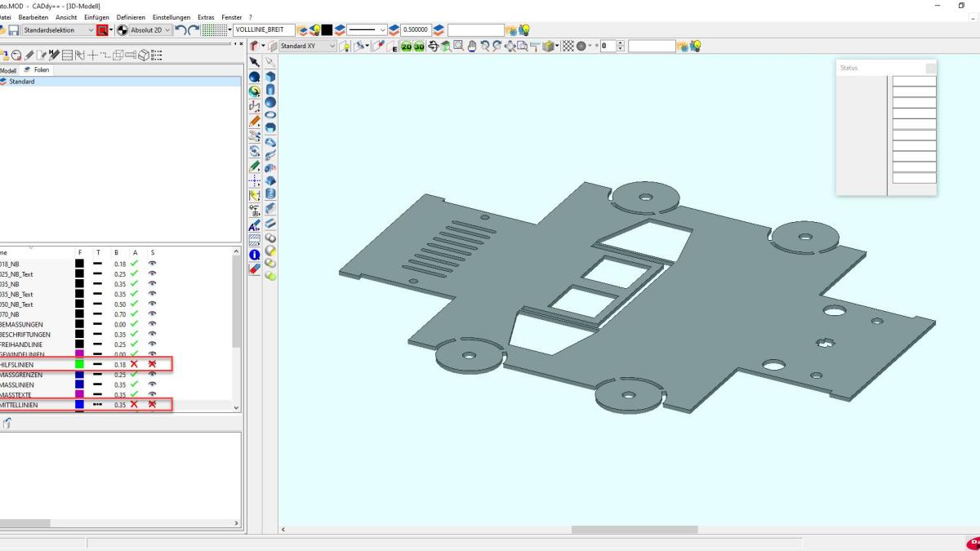
Task: Click the blue info icon in vertical toolbar
Action: pos(255,255)
